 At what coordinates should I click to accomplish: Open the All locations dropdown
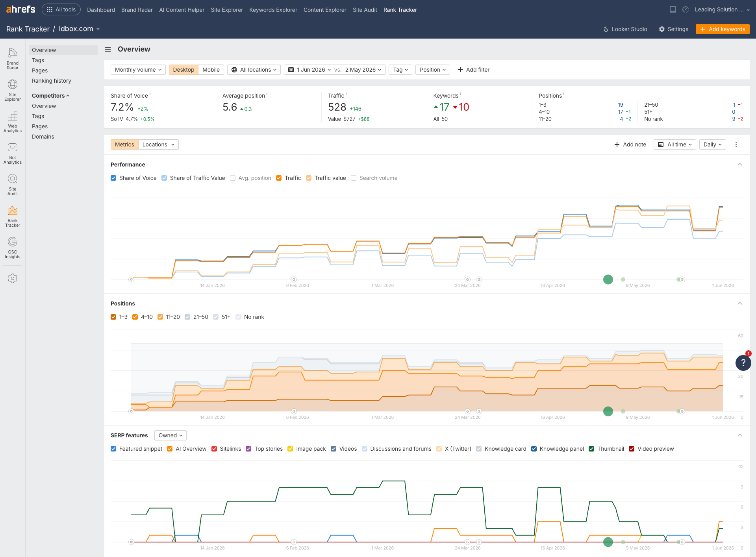tap(254, 70)
